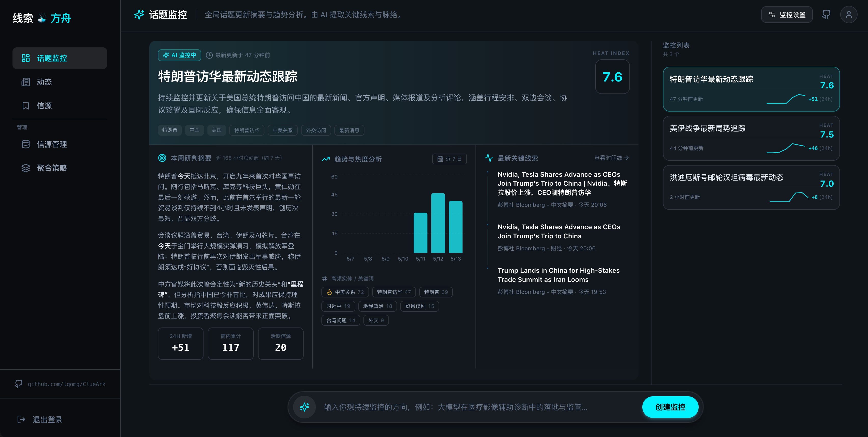
Task: Click the 话题监控 grid icon in sidebar
Action: click(26, 58)
